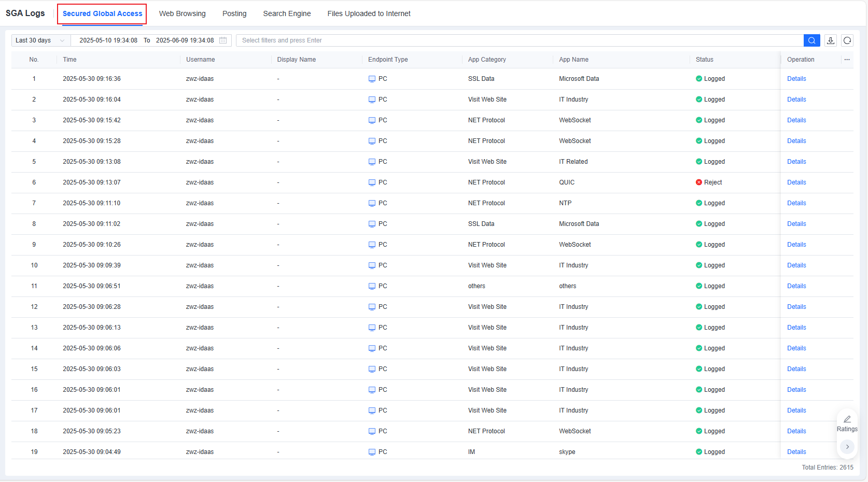
Task: Click the QUIC app name cell
Action: (567, 182)
